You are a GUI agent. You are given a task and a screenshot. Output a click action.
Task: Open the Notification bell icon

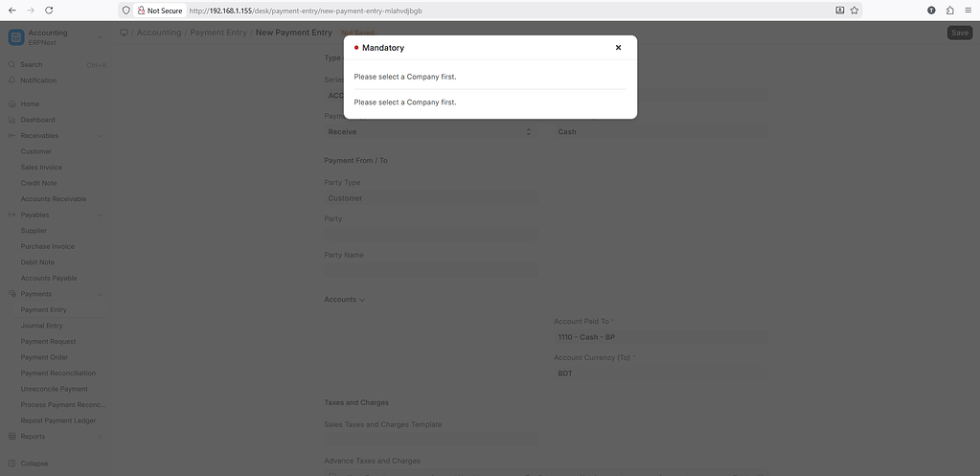(x=11, y=79)
